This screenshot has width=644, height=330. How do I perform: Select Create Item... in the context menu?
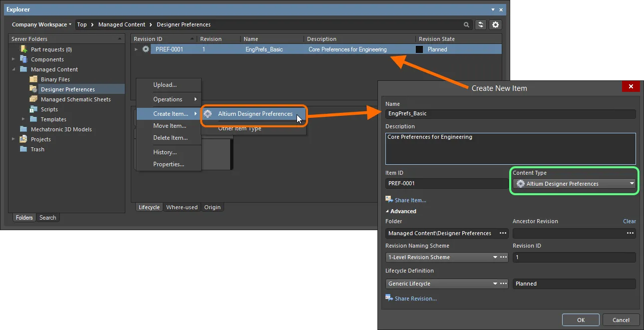point(168,114)
